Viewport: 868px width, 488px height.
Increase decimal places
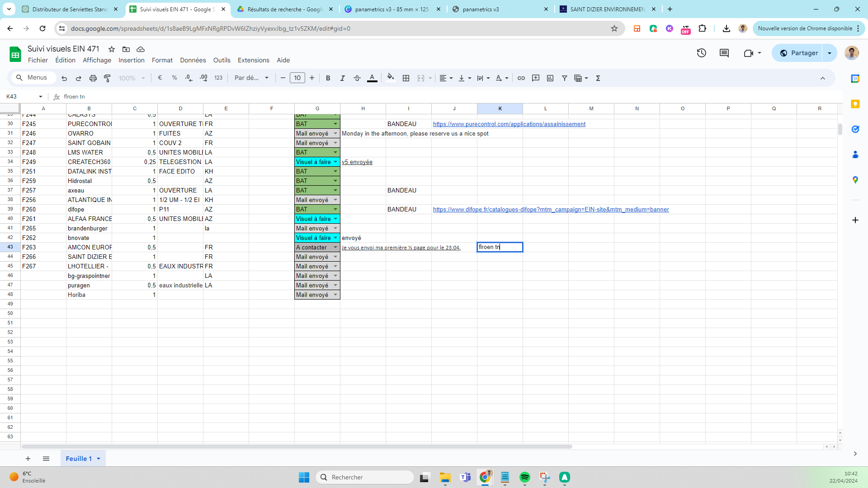(x=203, y=78)
